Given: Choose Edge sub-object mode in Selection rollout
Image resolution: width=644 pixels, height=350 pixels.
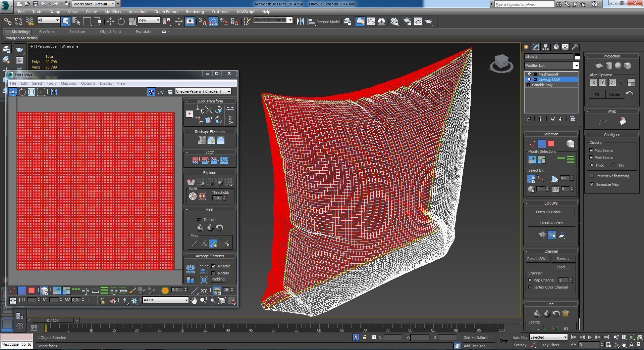Looking at the screenshot, I should 541,144.
